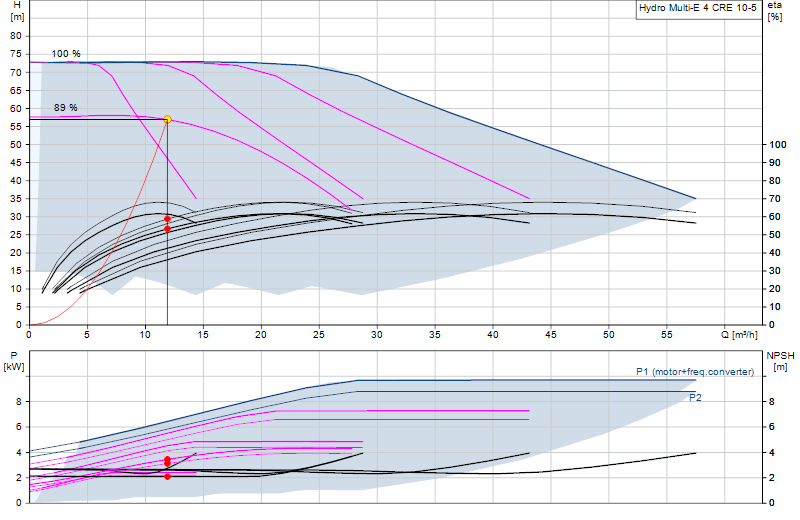
Task: Click the '89 %' speed curve label
Action: (66, 108)
